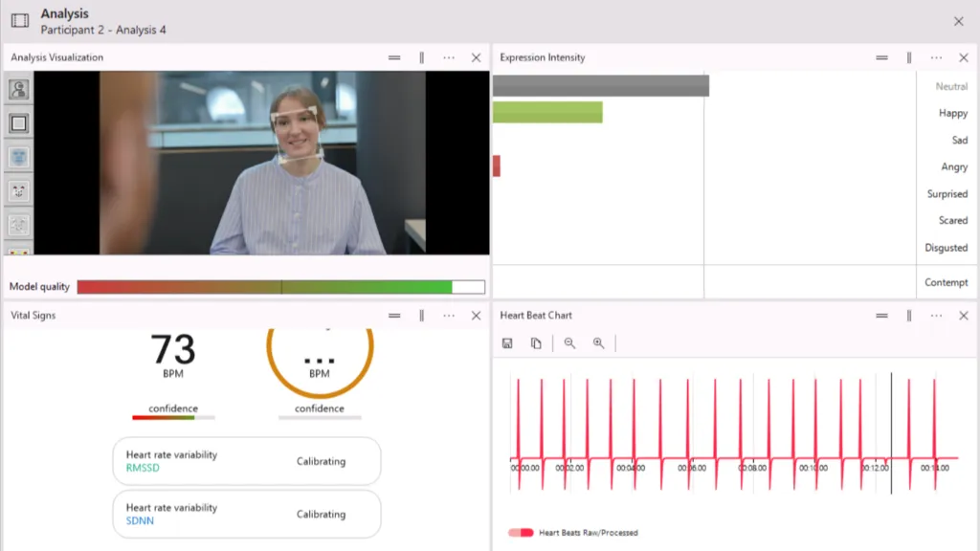Toggle the facial landmark points icon

tap(18, 191)
